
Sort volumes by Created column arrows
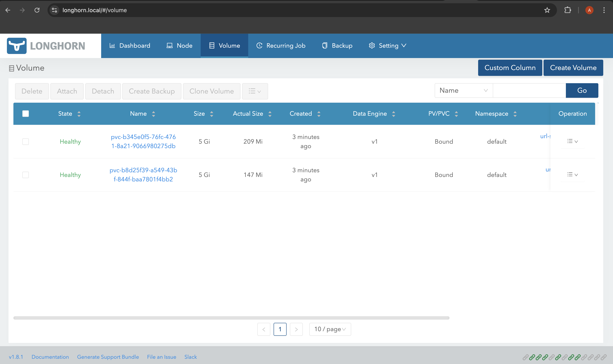319,114
